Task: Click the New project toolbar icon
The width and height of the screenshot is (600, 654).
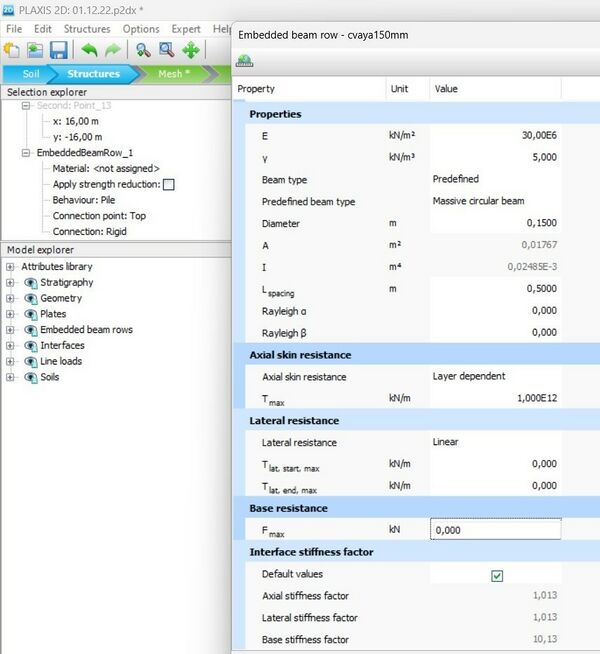Action: (12, 50)
